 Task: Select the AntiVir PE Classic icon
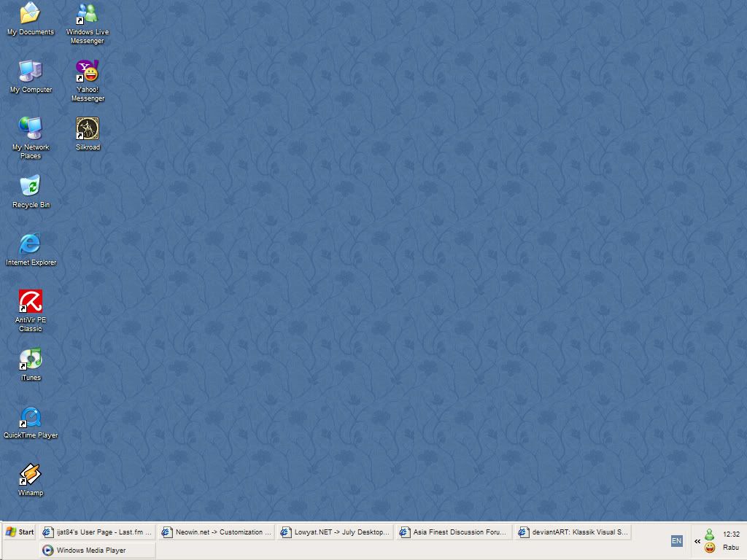(x=30, y=302)
